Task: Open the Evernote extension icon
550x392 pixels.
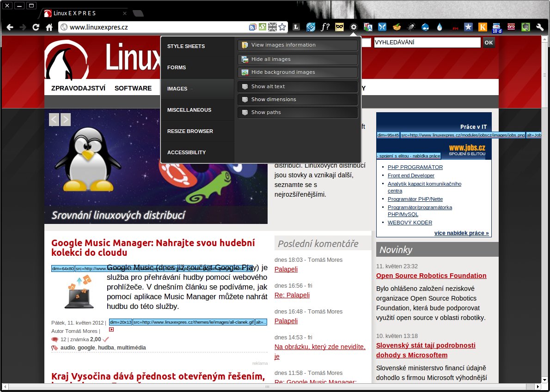Action: (526, 27)
